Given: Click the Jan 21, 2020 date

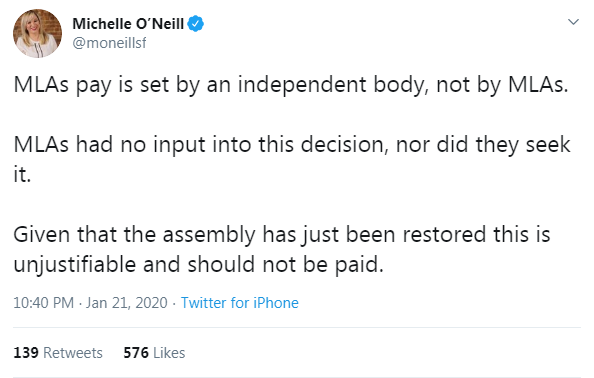Looking at the screenshot, I should [127, 303].
